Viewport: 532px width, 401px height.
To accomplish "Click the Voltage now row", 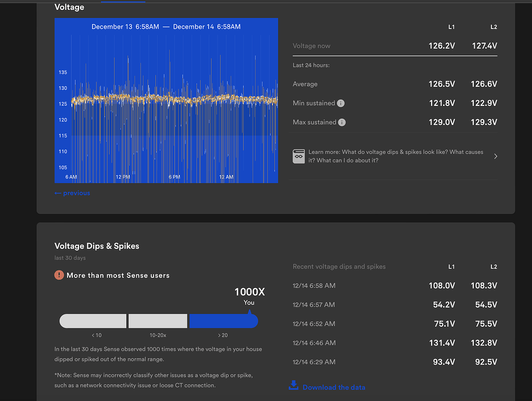I will [x=312, y=46].
